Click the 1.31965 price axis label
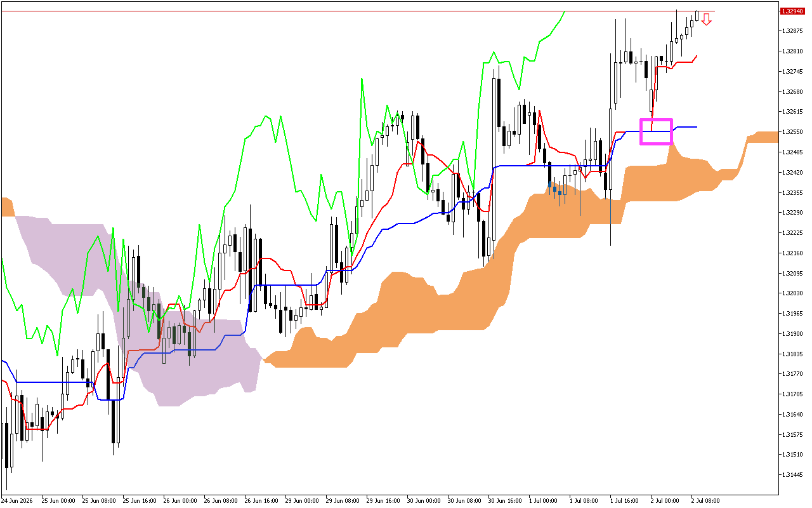Image resolution: width=812 pixels, height=508 pixels. pyautogui.click(x=792, y=314)
